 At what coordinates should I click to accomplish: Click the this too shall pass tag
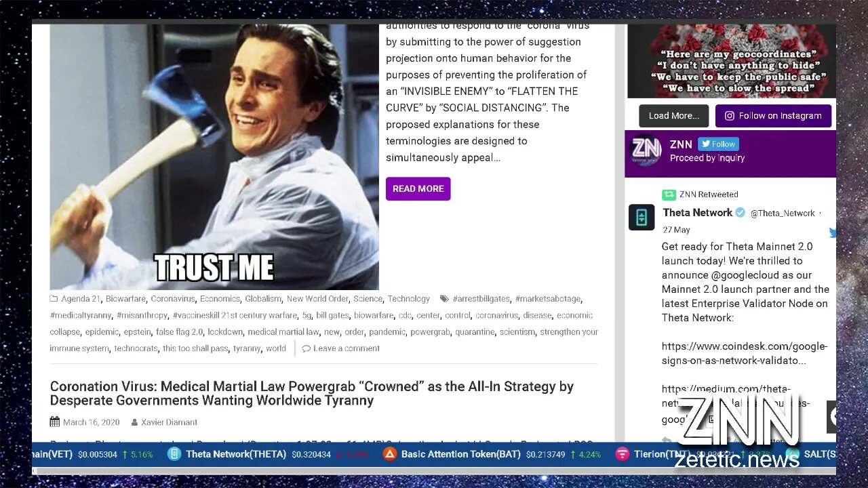pyautogui.click(x=195, y=348)
